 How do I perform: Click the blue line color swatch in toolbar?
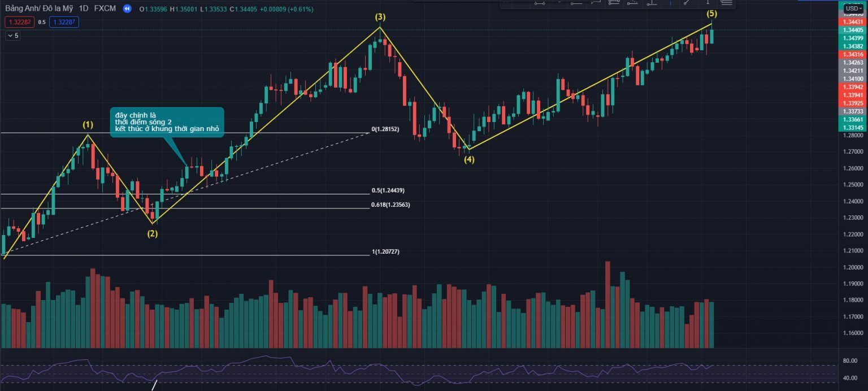670,3
